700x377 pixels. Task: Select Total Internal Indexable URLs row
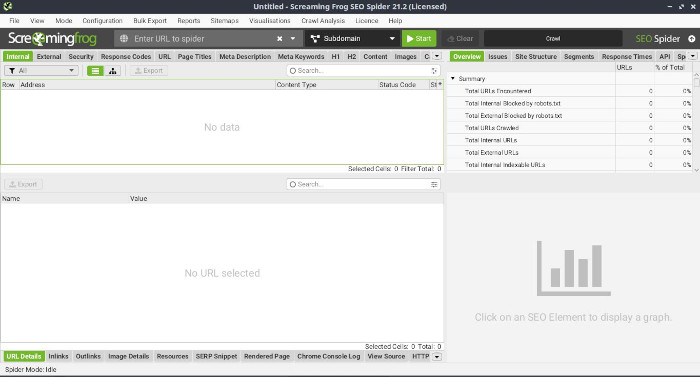click(570, 165)
